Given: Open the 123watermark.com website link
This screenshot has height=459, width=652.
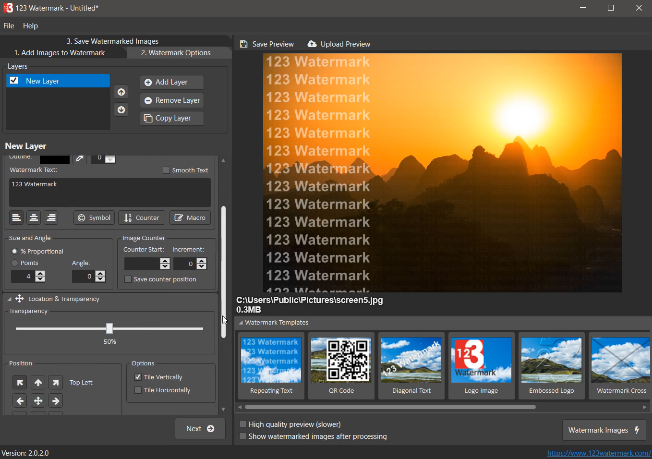Looking at the screenshot, I should click(599, 453).
